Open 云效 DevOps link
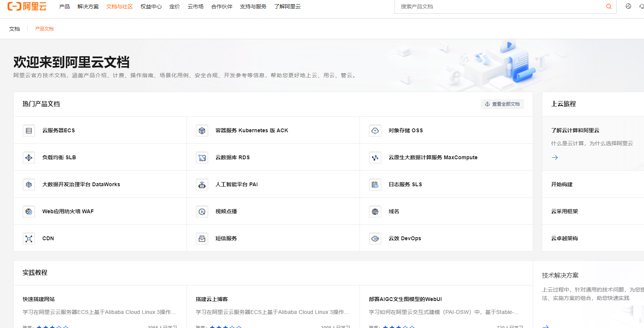 pos(405,238)
